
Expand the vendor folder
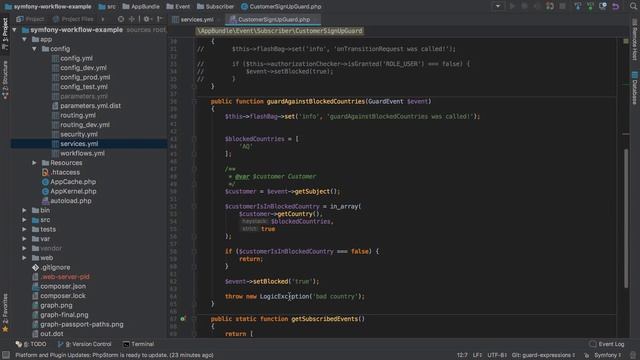click(24, 248)
